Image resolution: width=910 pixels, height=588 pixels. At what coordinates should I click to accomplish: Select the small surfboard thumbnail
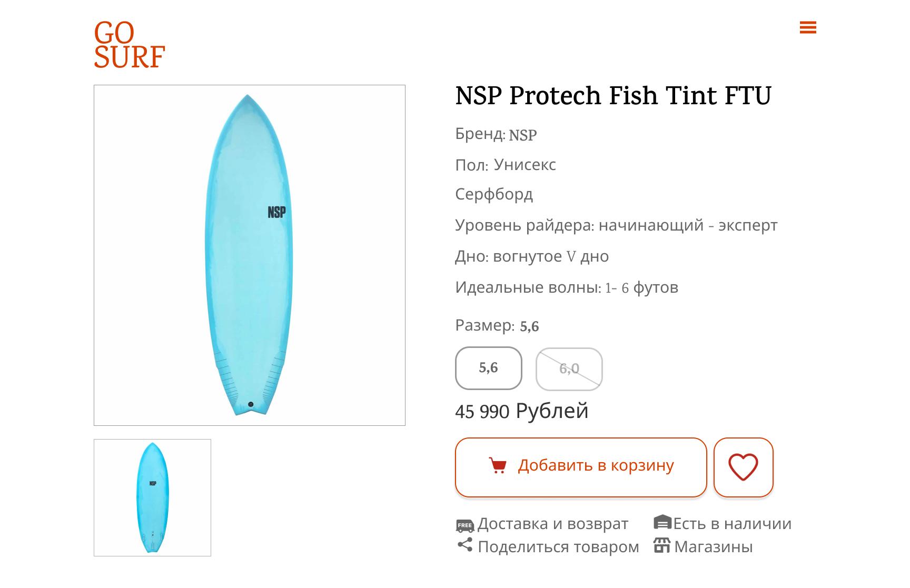pyautogui.click(x=152, y=497)
